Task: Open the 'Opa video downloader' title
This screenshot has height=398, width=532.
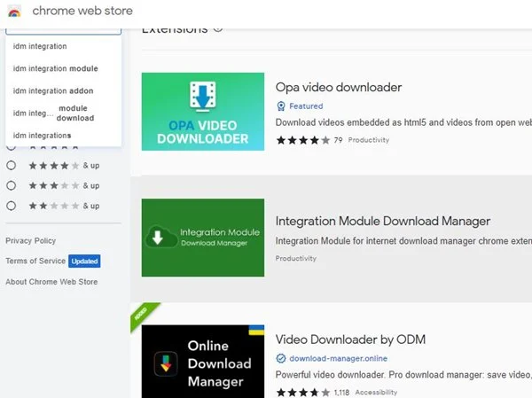Action: coord(339,87)
